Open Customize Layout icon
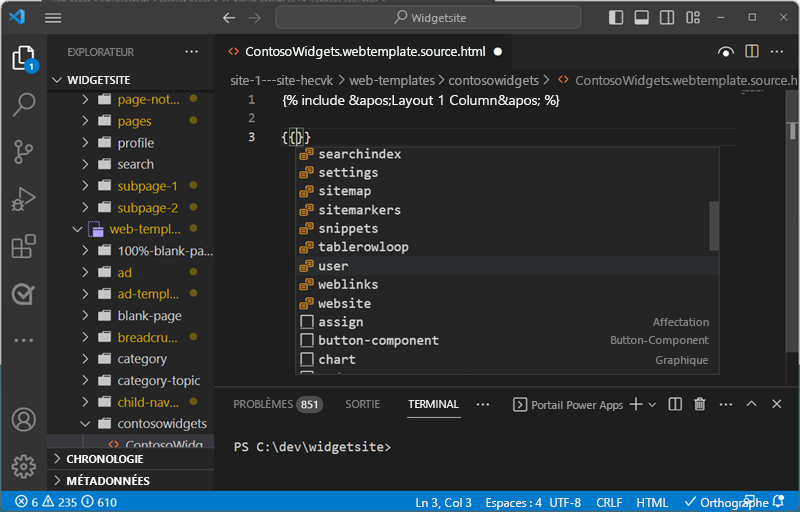The image size is (800, 512). pos(693,17)
